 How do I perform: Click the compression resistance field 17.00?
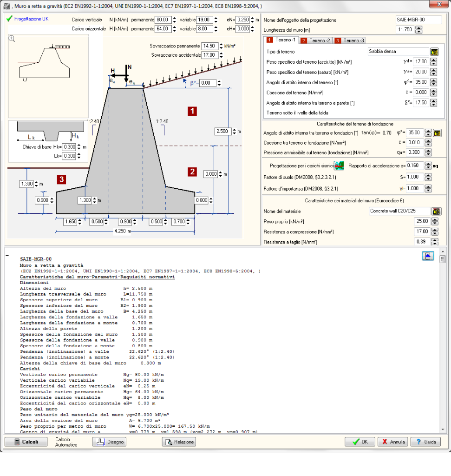pyautogui.click(x=422, y=231)
